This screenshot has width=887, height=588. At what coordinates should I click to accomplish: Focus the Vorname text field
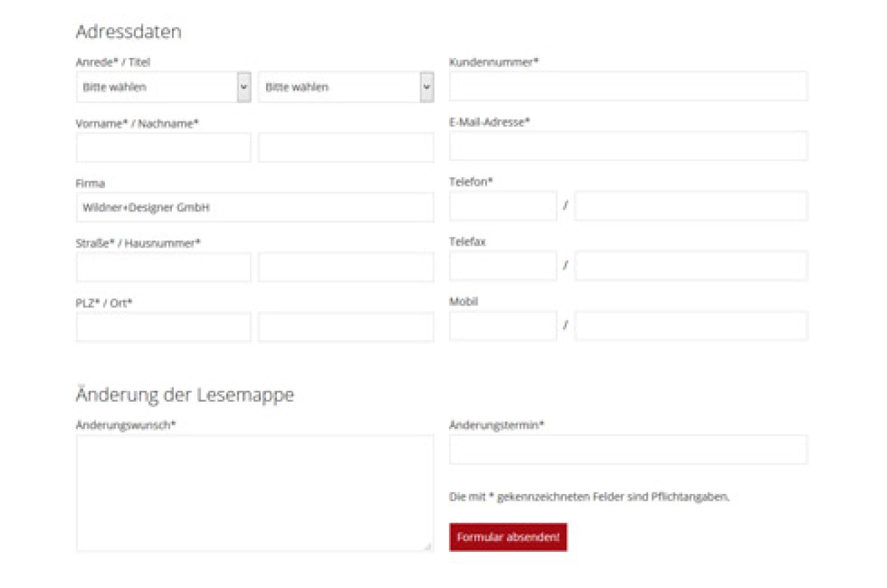point(163,147)
